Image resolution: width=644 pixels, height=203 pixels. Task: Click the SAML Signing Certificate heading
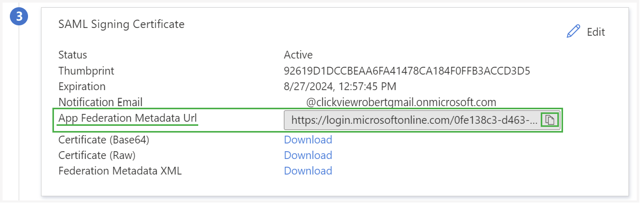121,24
